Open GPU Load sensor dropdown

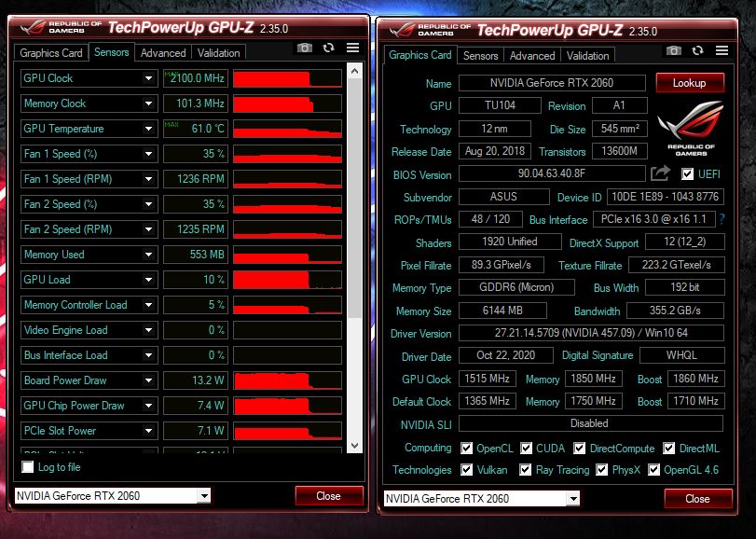[148, 280]
